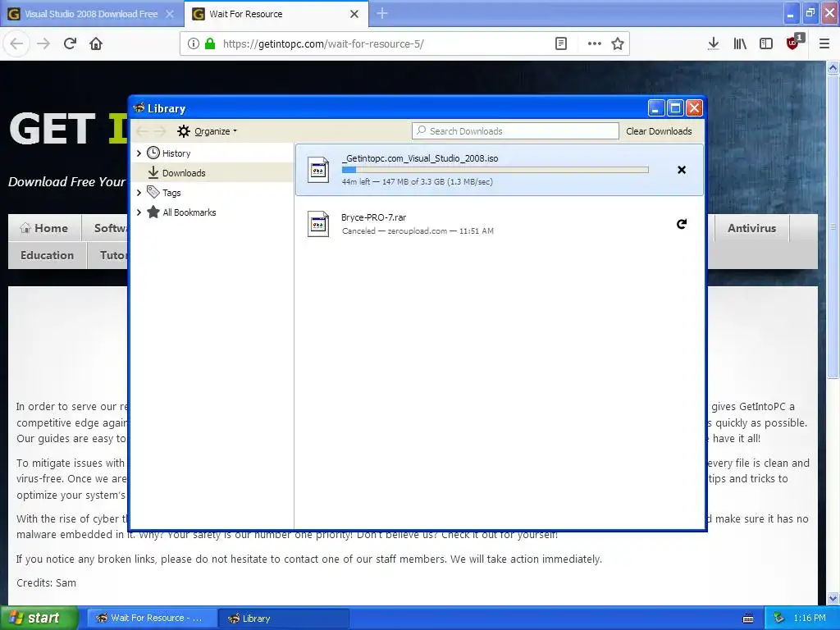This screenshot has height=630, width=840.
Task: Click the uBlock Origin extension icon
Action: click(794, 43)
